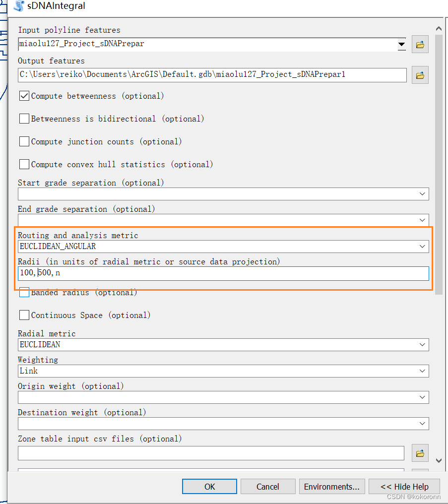Open the Radial metric dropdown
Screen dimensions: 448x504
tap(422, 344)
